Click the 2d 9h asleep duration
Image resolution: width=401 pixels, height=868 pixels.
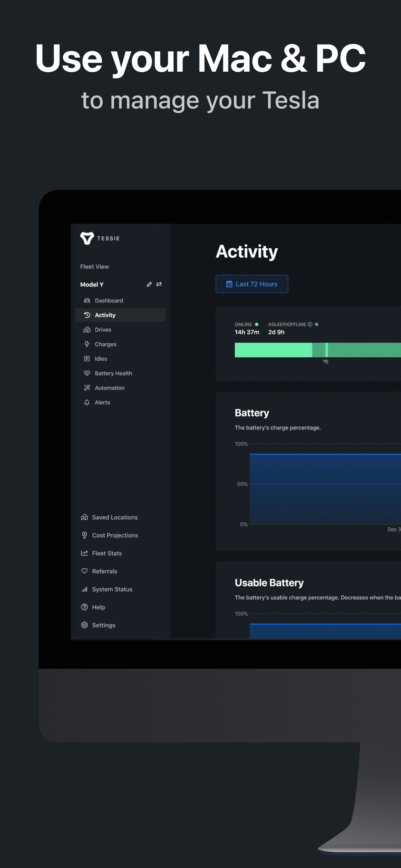coord(276,332)
